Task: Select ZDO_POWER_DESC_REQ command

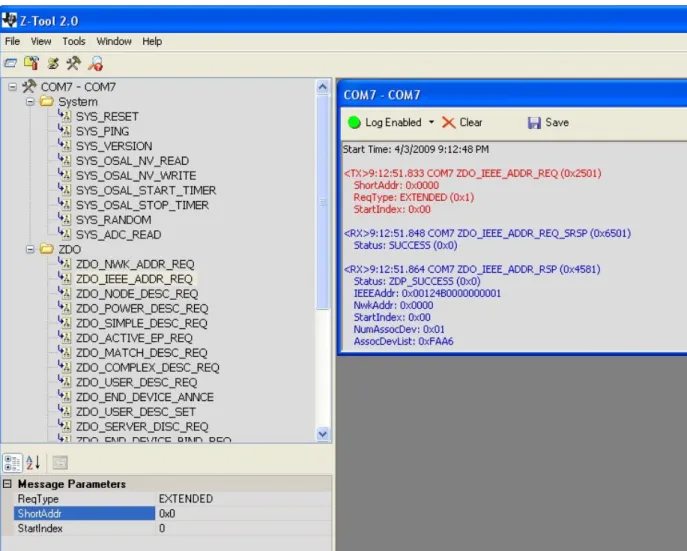Action: [142, 308]
